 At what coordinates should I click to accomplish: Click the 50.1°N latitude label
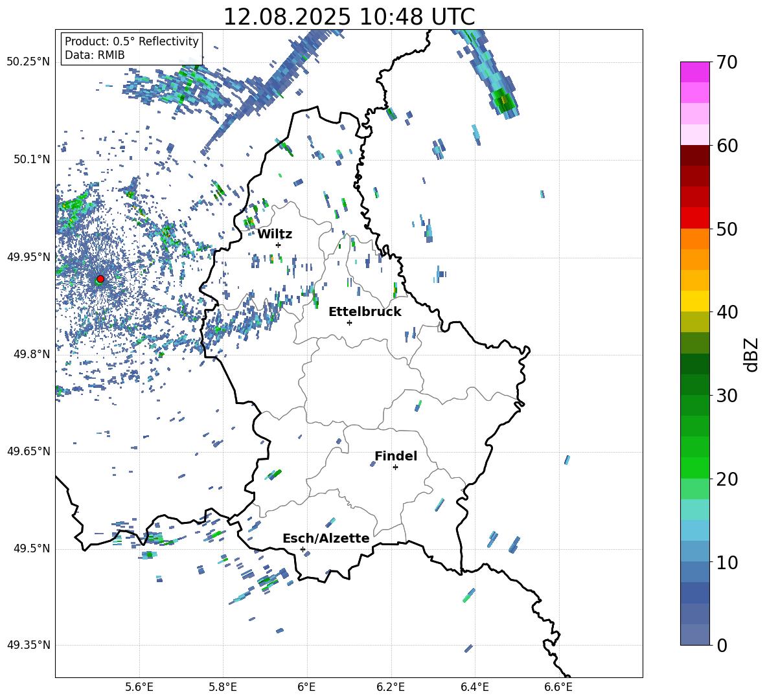pos(31,159)
